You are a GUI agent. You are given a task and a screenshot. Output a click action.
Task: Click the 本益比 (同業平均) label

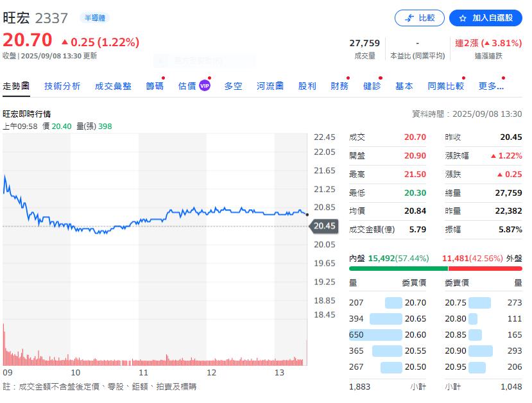(418, 56)
